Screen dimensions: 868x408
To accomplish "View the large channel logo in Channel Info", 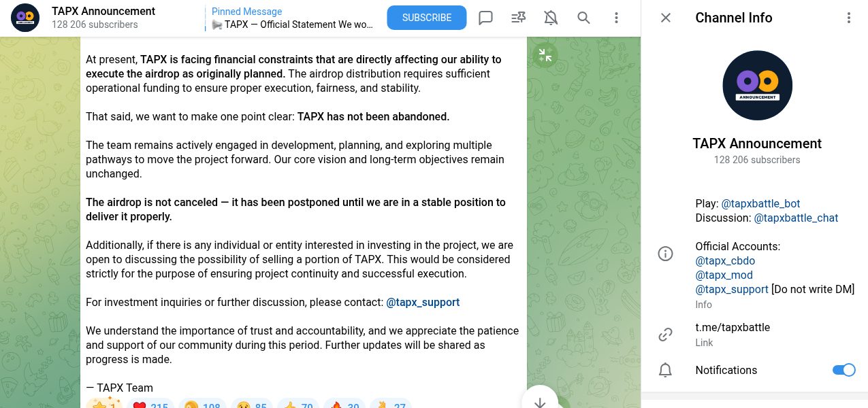I will click(757, 85).
